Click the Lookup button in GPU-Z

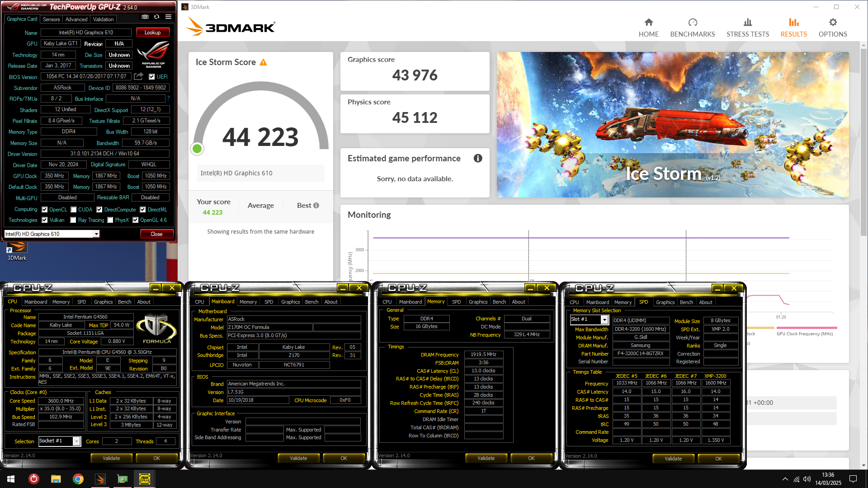coord(153,33)
